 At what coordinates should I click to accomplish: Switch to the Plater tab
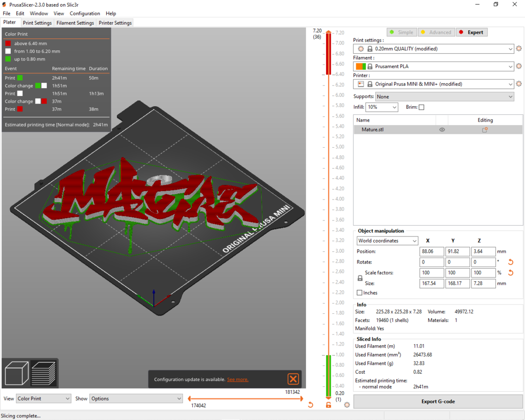[10, 22]
